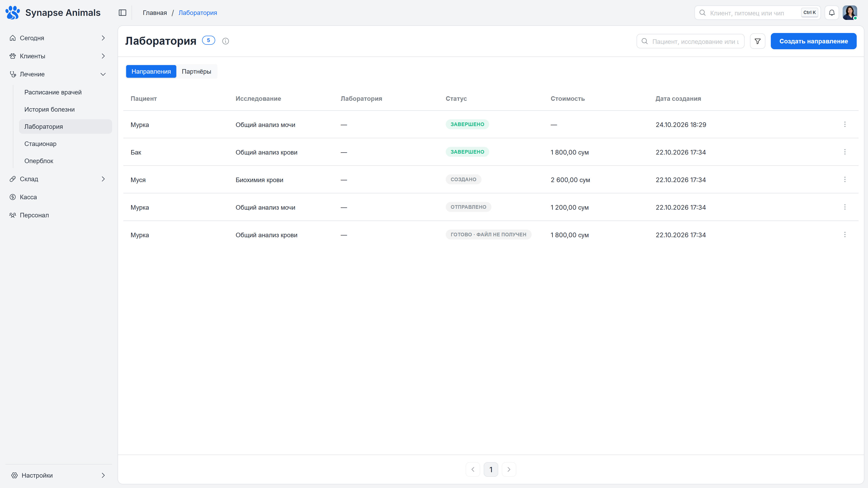The height and width of the screenshot is (488, 868).
Task: Open user avatar profile menu
Action: point(850,13)
